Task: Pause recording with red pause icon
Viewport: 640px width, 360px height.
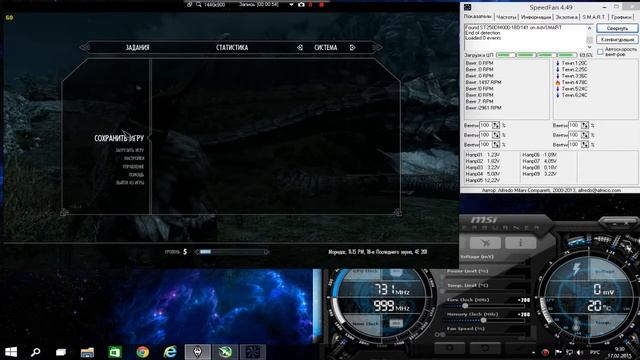Action: pyautogui.click(x=311, y=4)
